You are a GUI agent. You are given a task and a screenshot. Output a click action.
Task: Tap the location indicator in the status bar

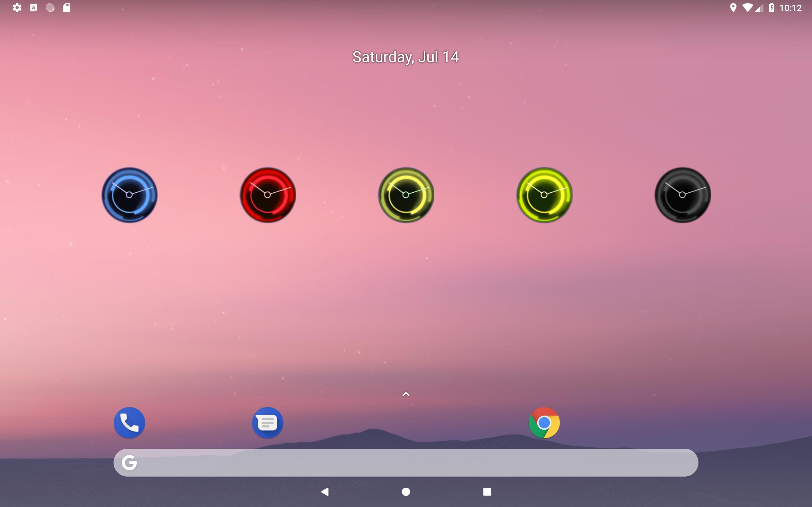(733, 7)
